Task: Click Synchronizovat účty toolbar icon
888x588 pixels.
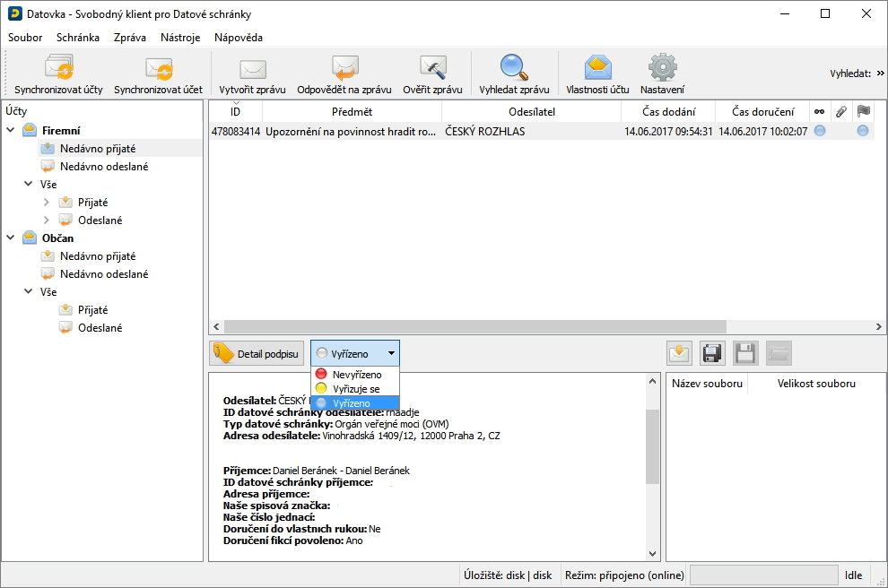Action: 59,67
